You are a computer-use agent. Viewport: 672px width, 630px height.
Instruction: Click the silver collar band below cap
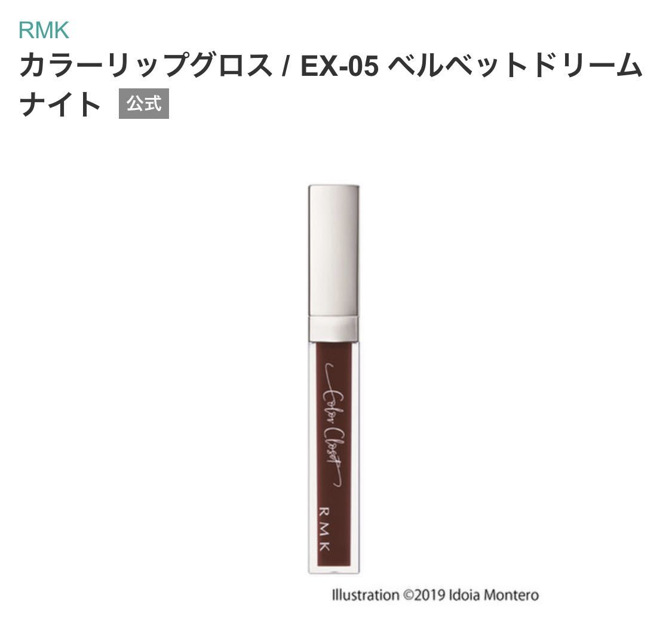[x=335, y=329]
